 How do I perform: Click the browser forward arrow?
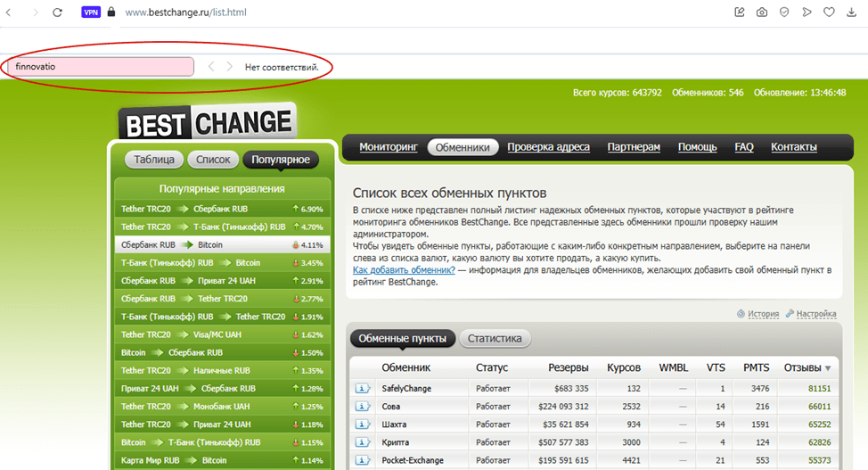[x=35, y=12]
